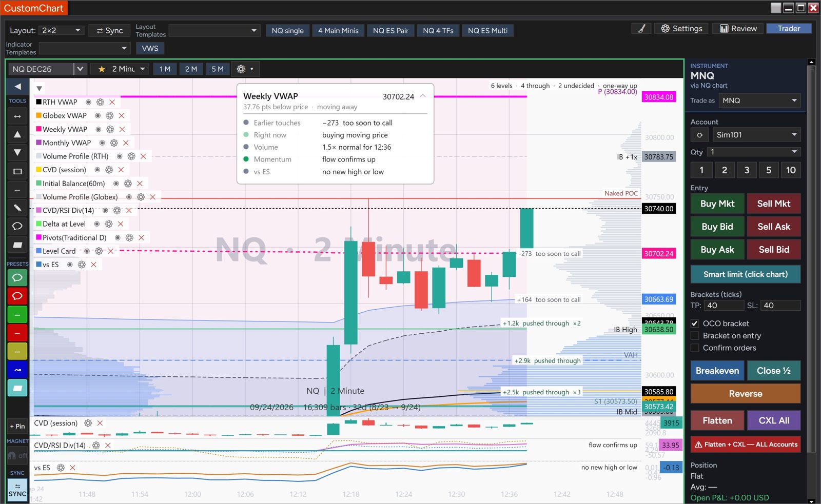Click the Flatten button
This screenshot has width=821, height=504.
point(717,420)
